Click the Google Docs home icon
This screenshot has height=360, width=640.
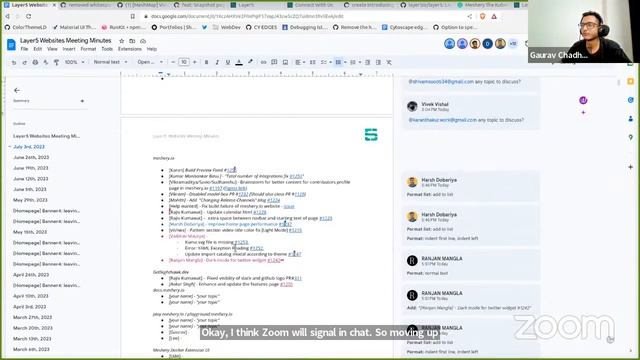[11, 44]
